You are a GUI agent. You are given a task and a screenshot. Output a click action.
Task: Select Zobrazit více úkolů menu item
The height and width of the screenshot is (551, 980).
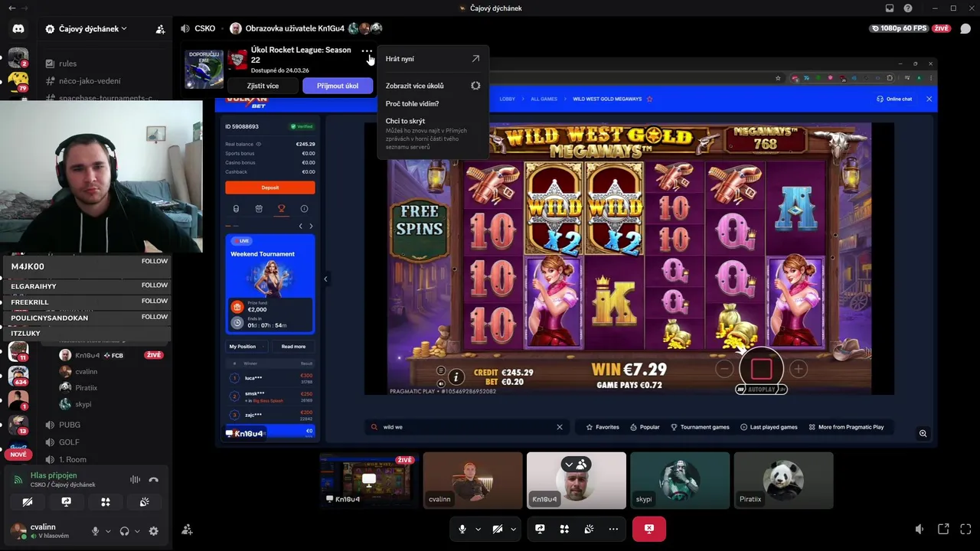pos(433,86)
